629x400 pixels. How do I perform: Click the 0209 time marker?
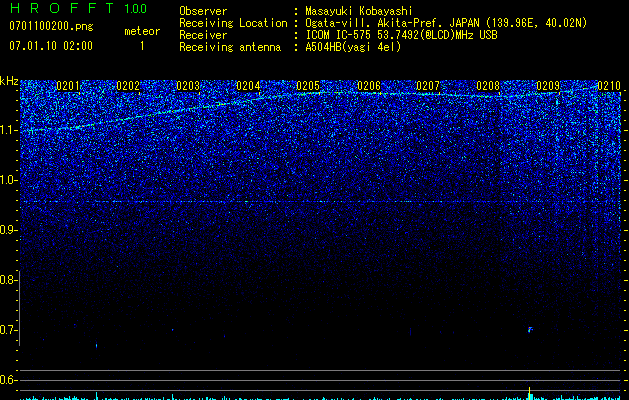pyautogui.click(x=548, y=86)
